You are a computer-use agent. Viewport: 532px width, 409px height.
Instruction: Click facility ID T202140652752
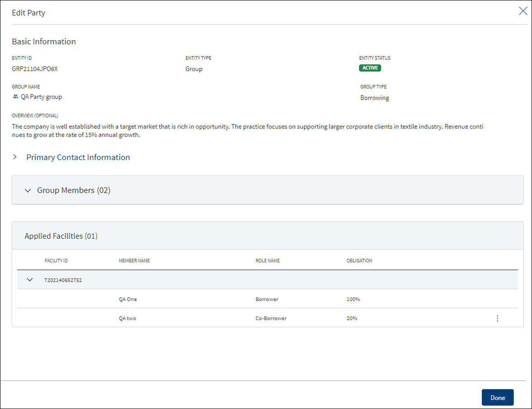tap(63, 280)
